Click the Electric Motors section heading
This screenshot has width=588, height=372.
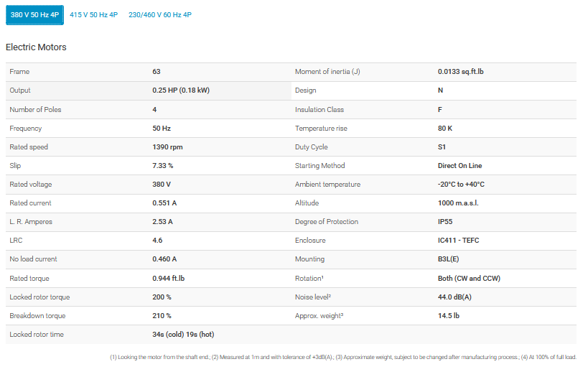[x=36, y=47]
